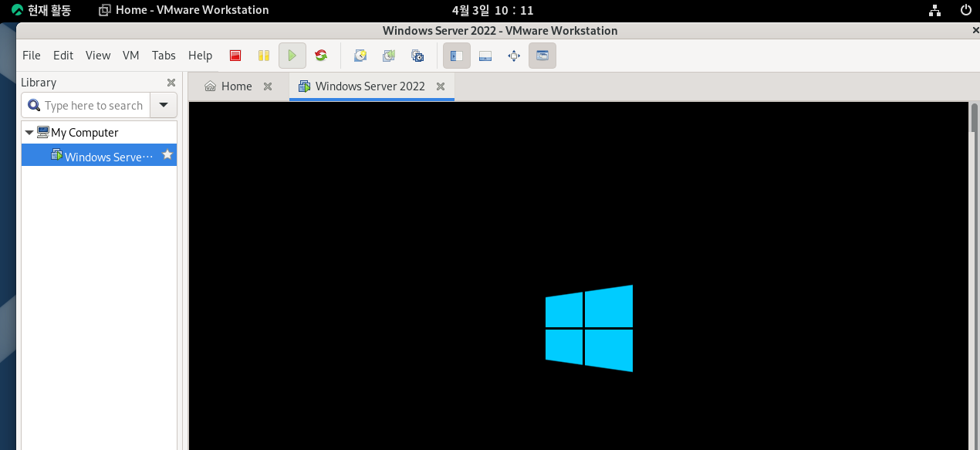
Task: Power on VM with green play icon
Action: tap(292, 56)
